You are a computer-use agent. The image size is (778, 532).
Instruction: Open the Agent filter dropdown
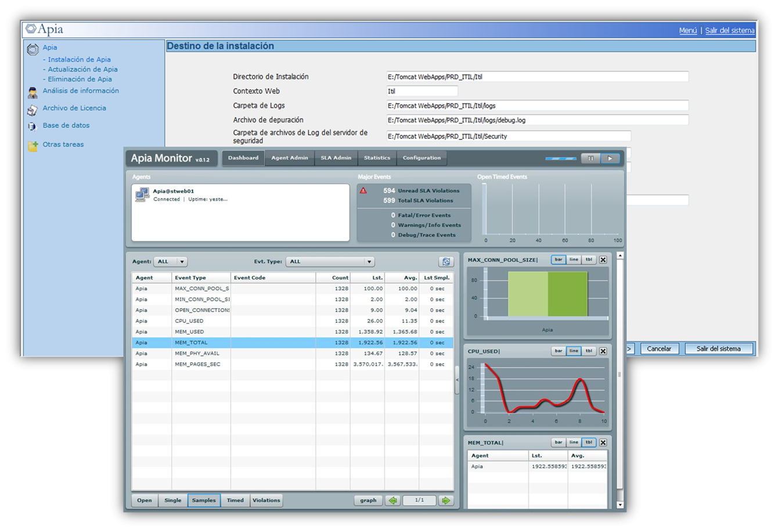pyautogui.click(x=171, y=262)
